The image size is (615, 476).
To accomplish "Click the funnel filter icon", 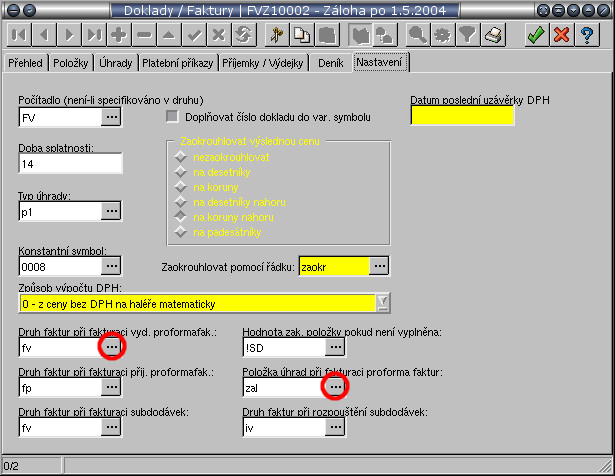I will coord(466,34).
